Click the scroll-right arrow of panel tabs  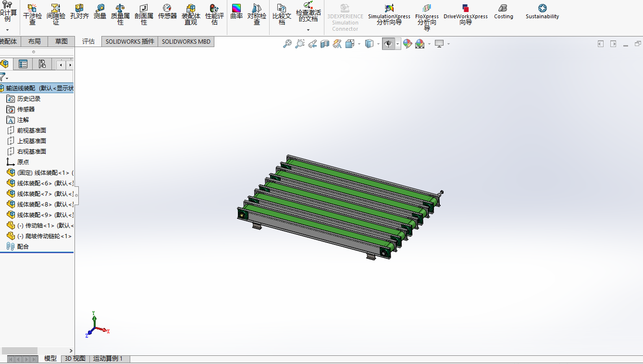(x=70, y=64)
